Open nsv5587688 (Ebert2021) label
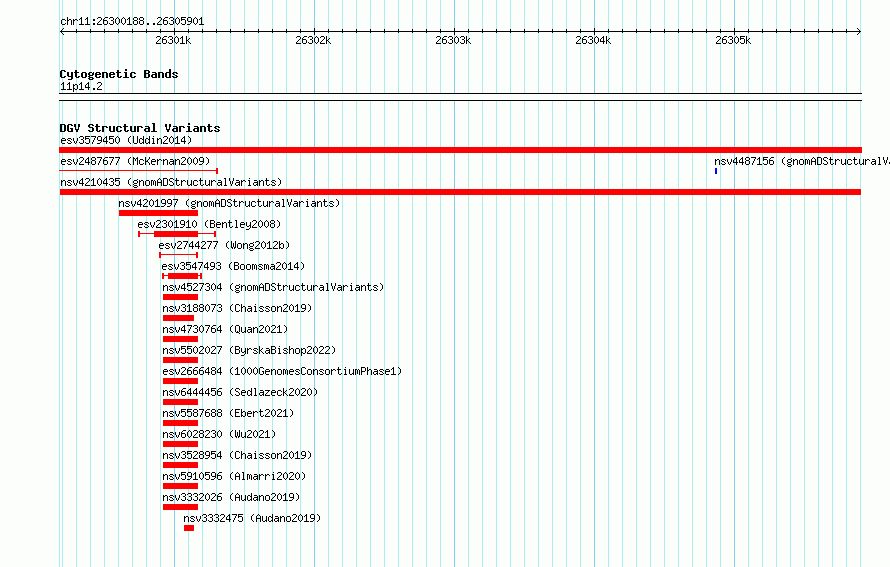This screenshot has height=567, width=890. (228, 413)
